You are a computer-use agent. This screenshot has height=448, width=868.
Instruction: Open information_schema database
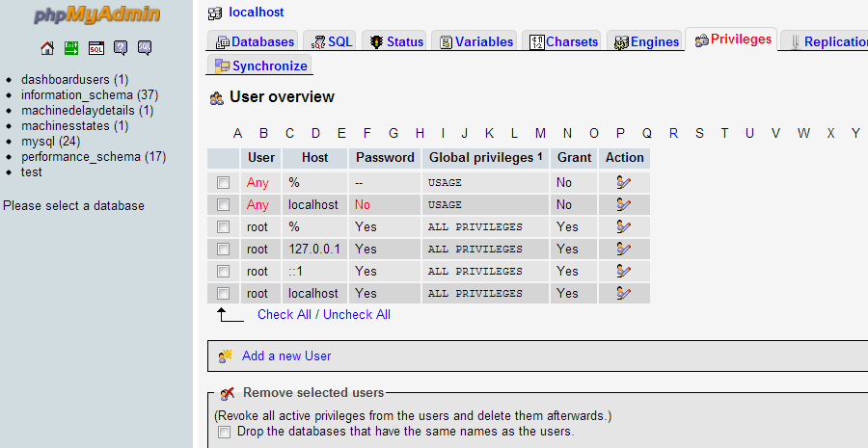pyautogui.click(x=90, y=95)
